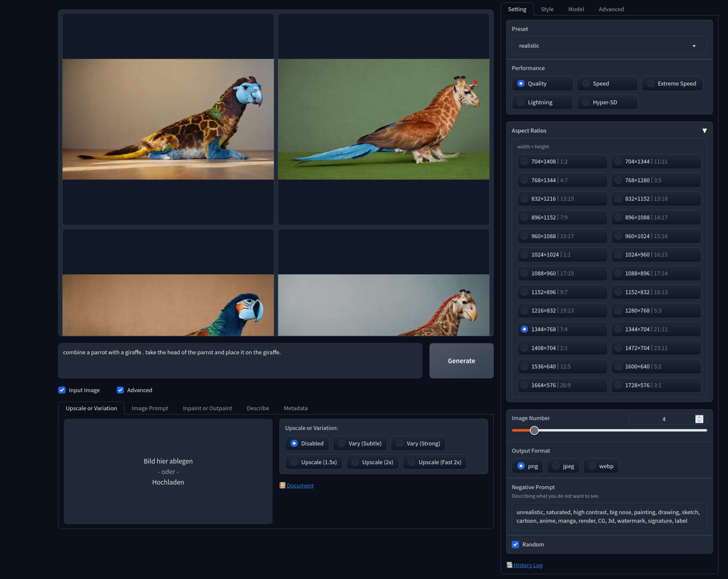Choose the 1024×1024 aspect ratio
728x579 pixels.
(x=562, y=255)
